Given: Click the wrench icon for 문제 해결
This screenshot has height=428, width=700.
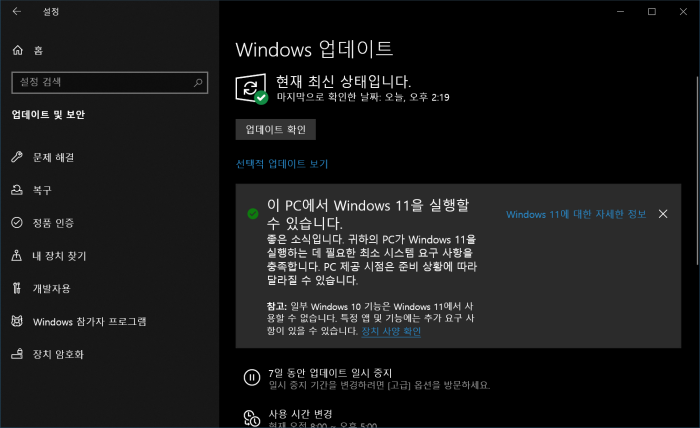Looking at the screenshot, I should coord(17,157).
